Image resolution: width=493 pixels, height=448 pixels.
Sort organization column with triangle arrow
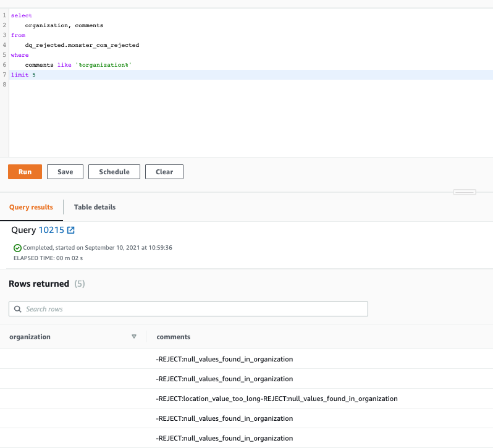(134, 337)
